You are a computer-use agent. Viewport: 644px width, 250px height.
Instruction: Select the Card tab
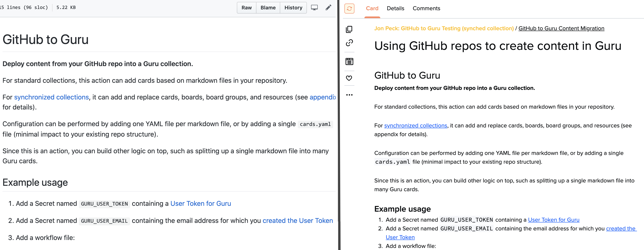pos(372,9)
